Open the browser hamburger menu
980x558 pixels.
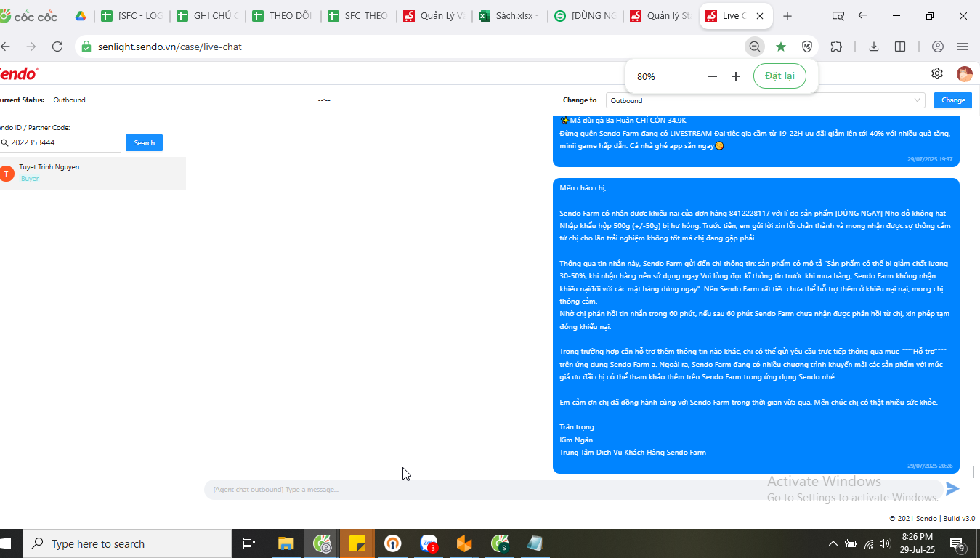[x=963, y=46]
